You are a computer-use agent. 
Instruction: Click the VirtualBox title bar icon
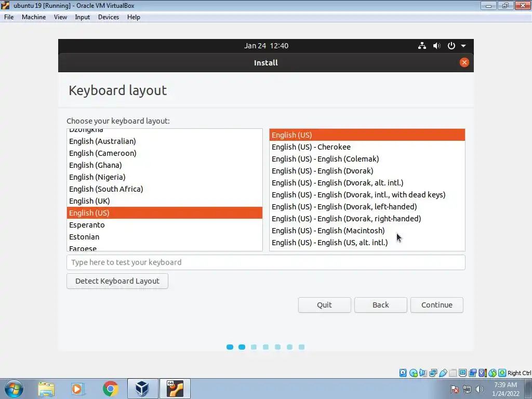[5, 5]
